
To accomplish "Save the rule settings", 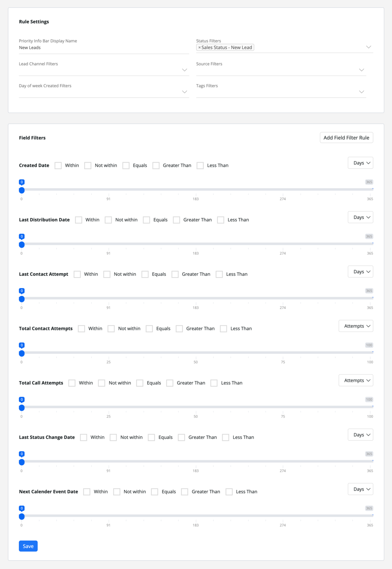I will tap(28, 546).
